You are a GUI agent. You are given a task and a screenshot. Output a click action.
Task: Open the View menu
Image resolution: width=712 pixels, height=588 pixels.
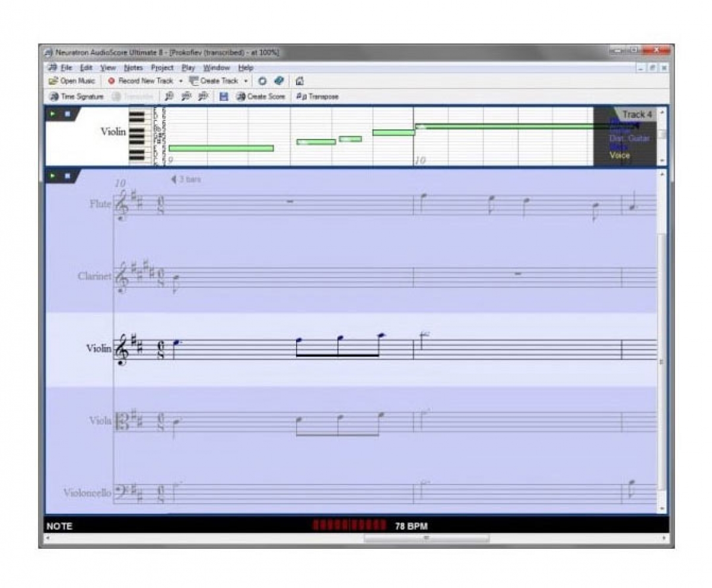[x=108, y=68]
